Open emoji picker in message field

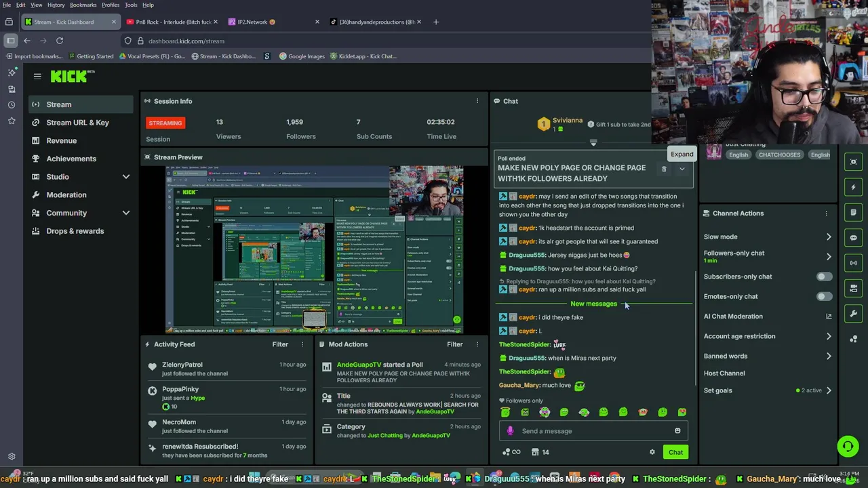click(677, 431)
